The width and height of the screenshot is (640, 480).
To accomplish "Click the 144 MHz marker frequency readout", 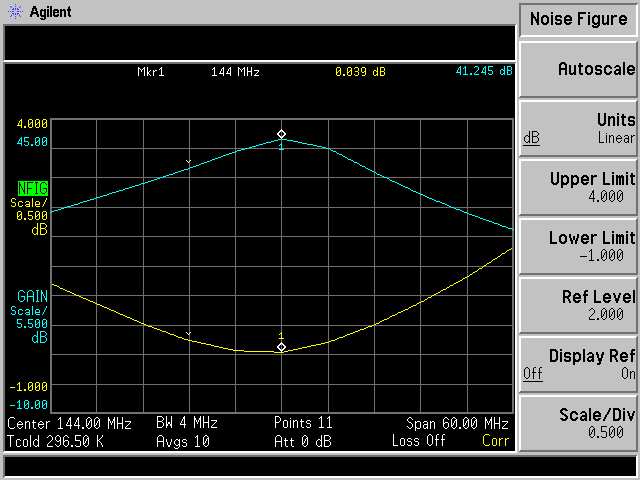I will pyautogui.click(x=235, y=72).
